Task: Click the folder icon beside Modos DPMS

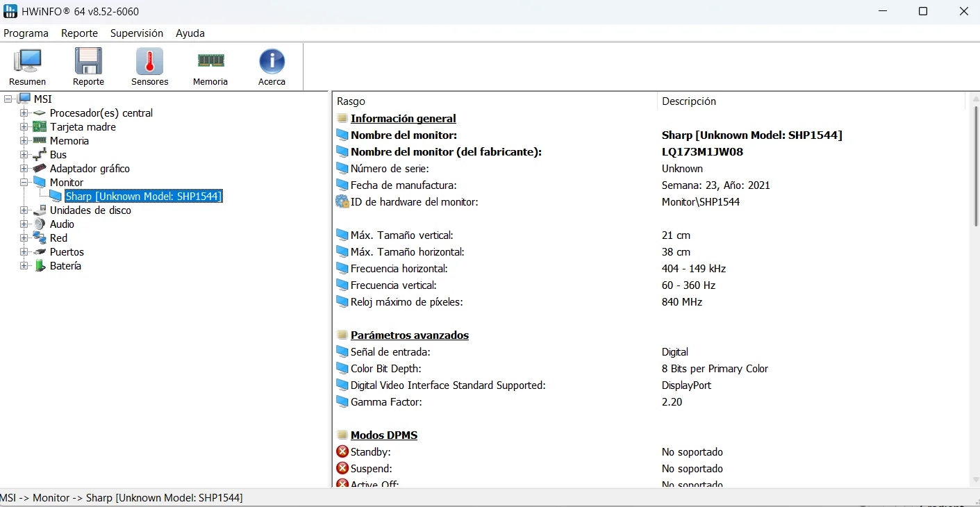Action: pos(342,435)
